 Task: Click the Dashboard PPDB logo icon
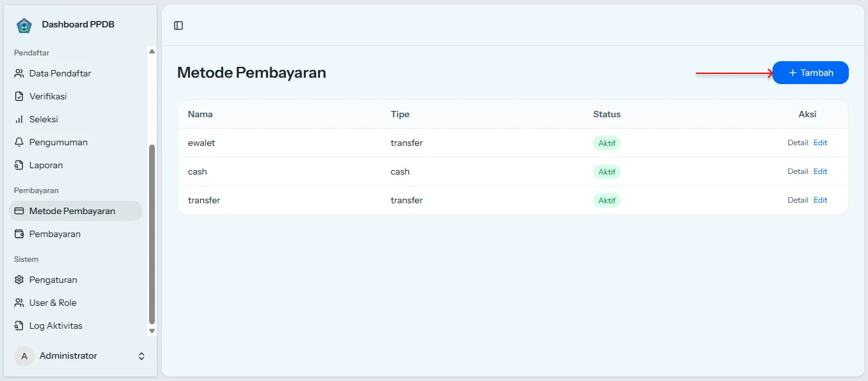click(24, 25)
